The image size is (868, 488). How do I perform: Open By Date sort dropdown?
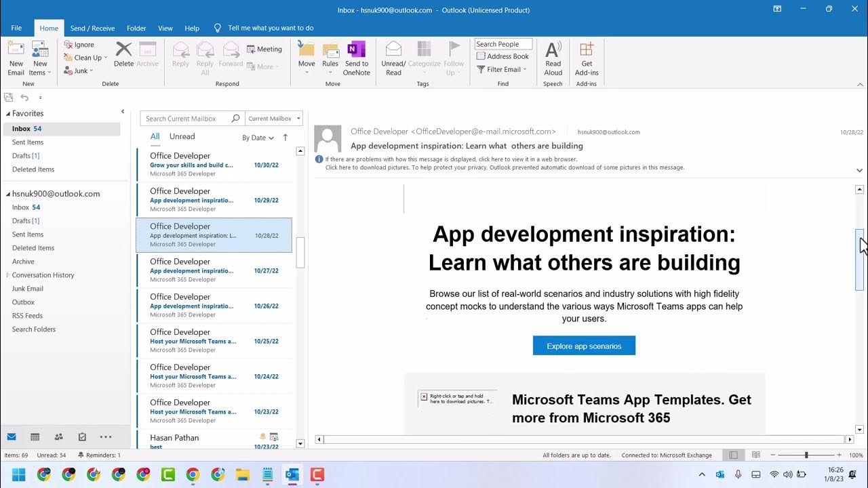tap(258, 138)
